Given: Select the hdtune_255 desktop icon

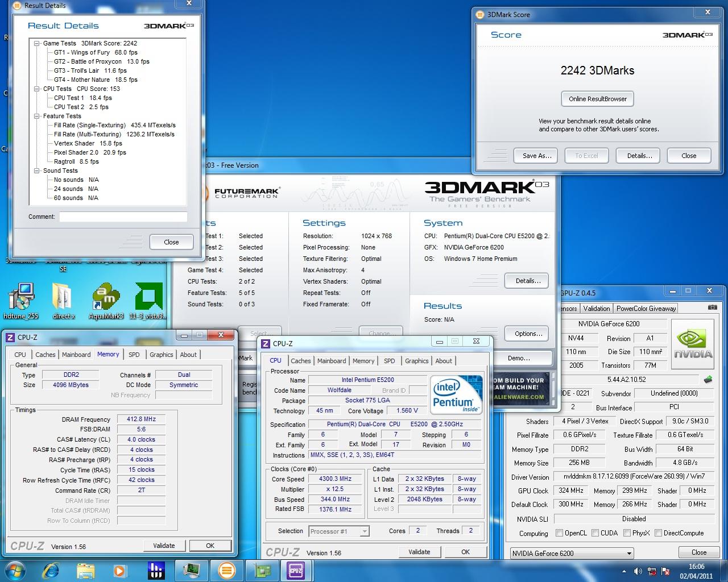Looking at the screenshot, I should click(21, 301).
